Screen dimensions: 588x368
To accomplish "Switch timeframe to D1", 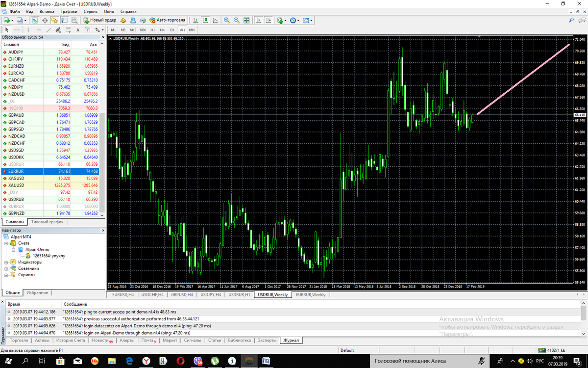I will click(172, 30).
